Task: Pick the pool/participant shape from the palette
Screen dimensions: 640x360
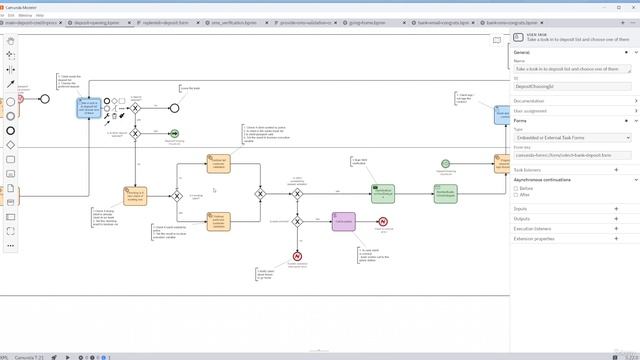Action: click(x=11, y=217)
